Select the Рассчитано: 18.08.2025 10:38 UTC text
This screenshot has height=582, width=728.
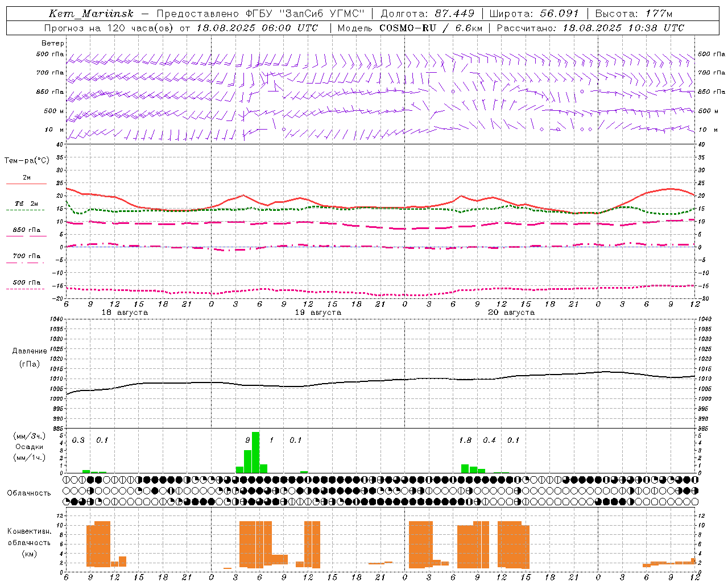(x=591, y=28)
